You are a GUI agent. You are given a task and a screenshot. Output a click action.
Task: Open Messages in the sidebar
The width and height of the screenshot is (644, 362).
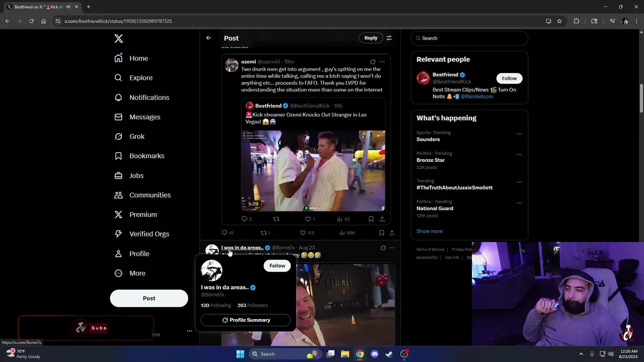[137, 117]
